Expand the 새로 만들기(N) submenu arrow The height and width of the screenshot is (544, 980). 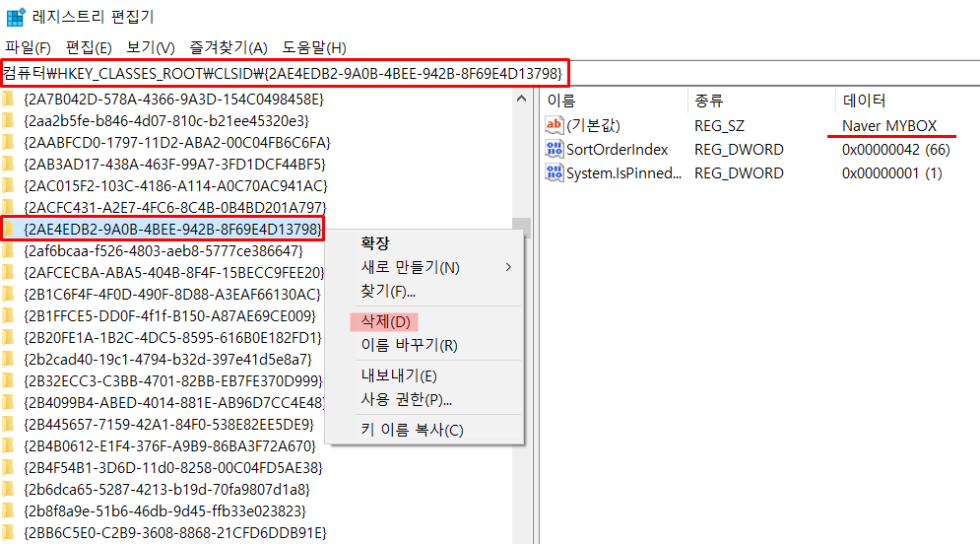coord(509,267)
